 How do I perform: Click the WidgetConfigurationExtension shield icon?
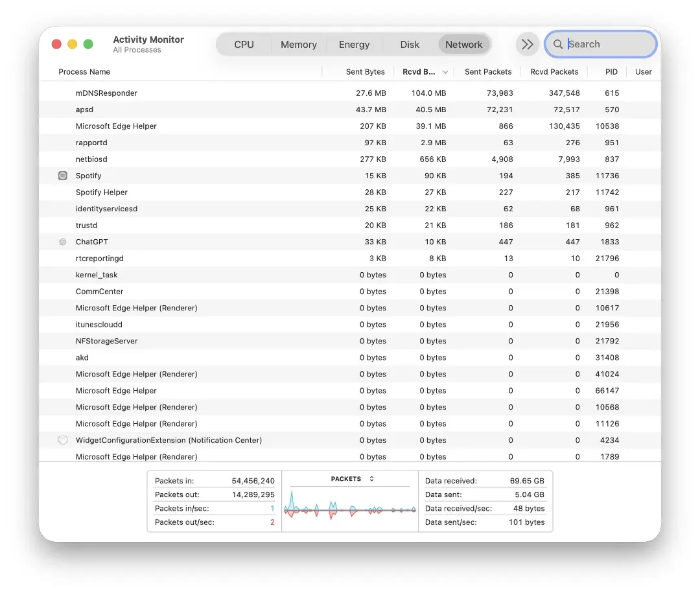[63, 440]
